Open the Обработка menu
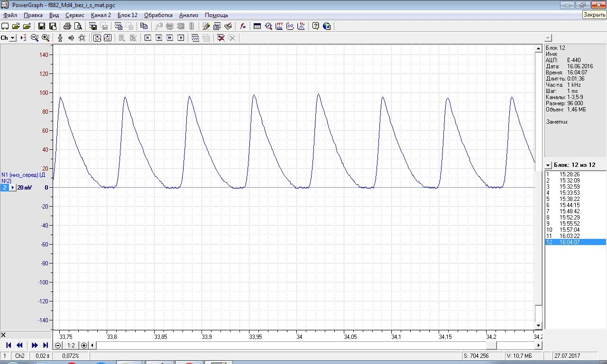607x364 pixels. click(158, 15)
